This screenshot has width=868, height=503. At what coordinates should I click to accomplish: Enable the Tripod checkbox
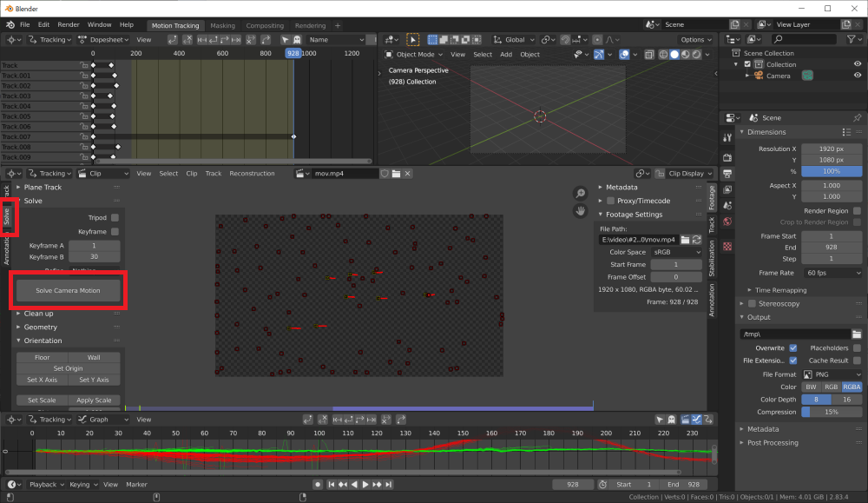point(115,218)
